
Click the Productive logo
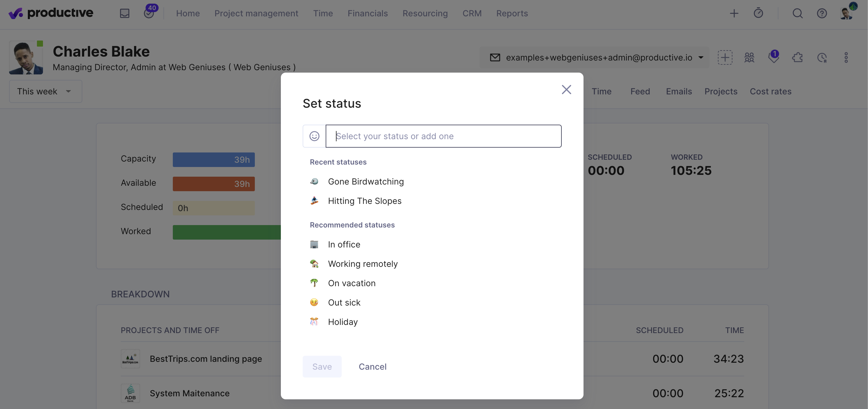tap(51, 13)
